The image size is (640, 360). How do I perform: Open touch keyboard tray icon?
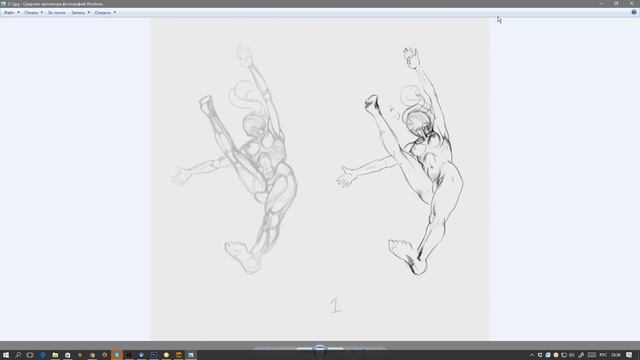pos(591,355)
